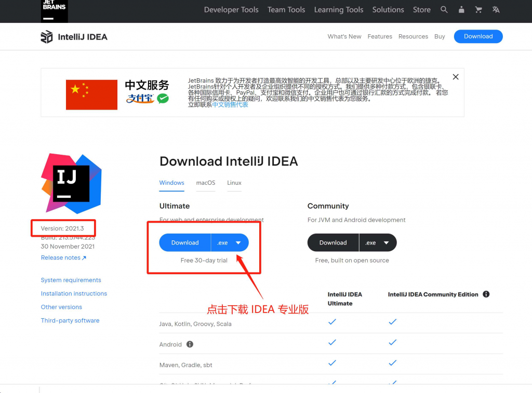Open Solutions menu
The height and width of the screenshot is (393, 532).
(388, 9)
